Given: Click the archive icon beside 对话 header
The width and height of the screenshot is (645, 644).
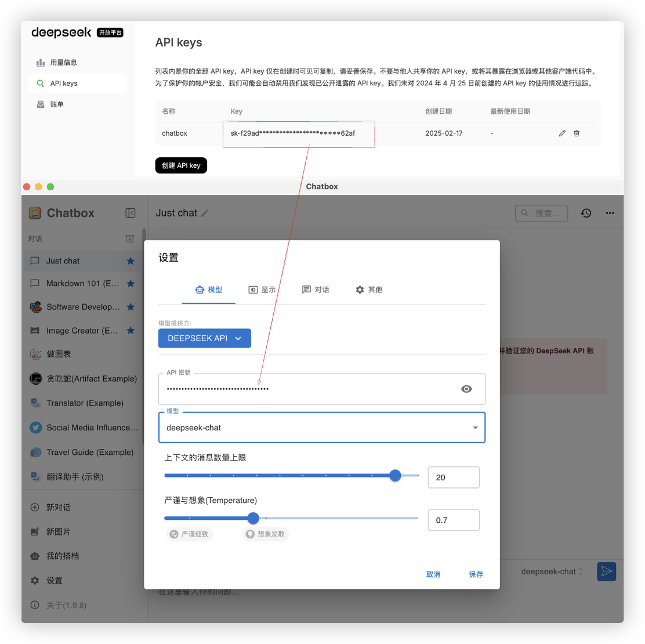Looking at the screenshot, I should (x=130, y=238).
